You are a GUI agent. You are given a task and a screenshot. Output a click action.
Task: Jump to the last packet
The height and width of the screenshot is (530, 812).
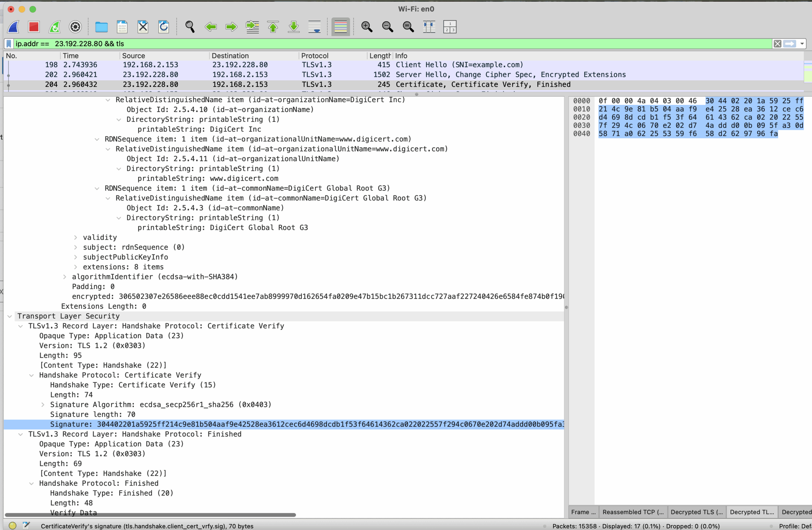[x=294, y=27]
